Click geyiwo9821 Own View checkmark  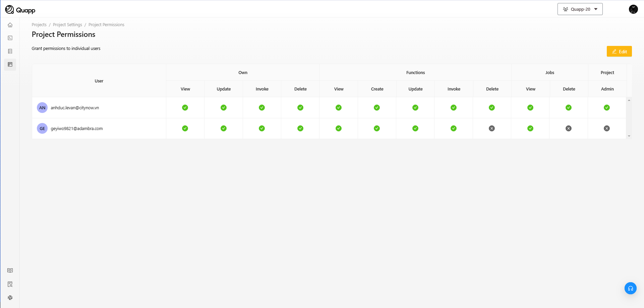185,128
